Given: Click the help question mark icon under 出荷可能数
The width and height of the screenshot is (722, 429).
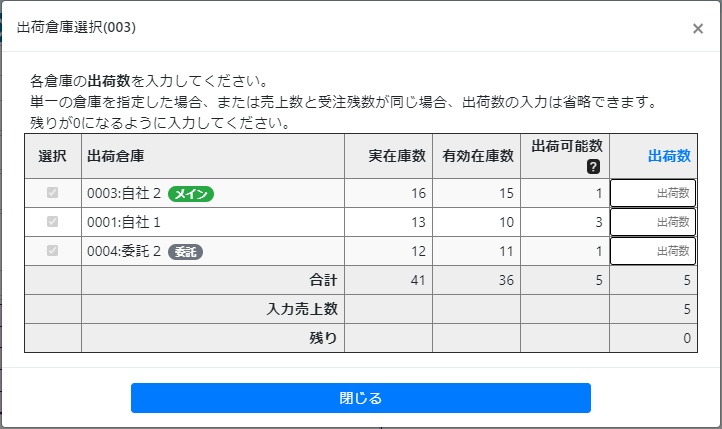Looking at the screenshot, I should click(593, 167).
